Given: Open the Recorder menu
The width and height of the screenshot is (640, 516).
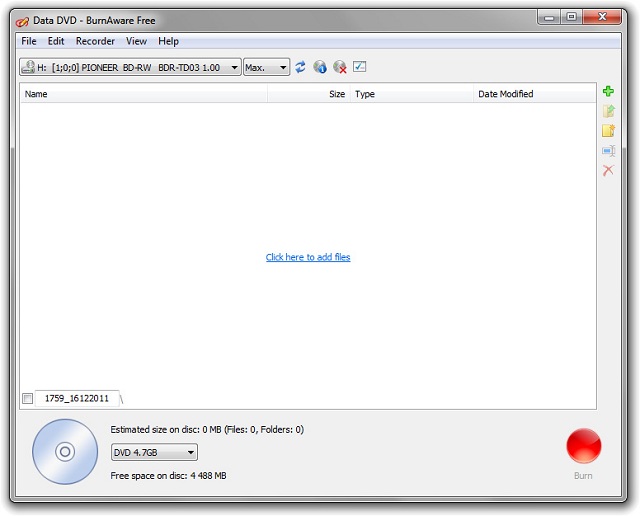Looking at the screenshot, I should [95, 41].
